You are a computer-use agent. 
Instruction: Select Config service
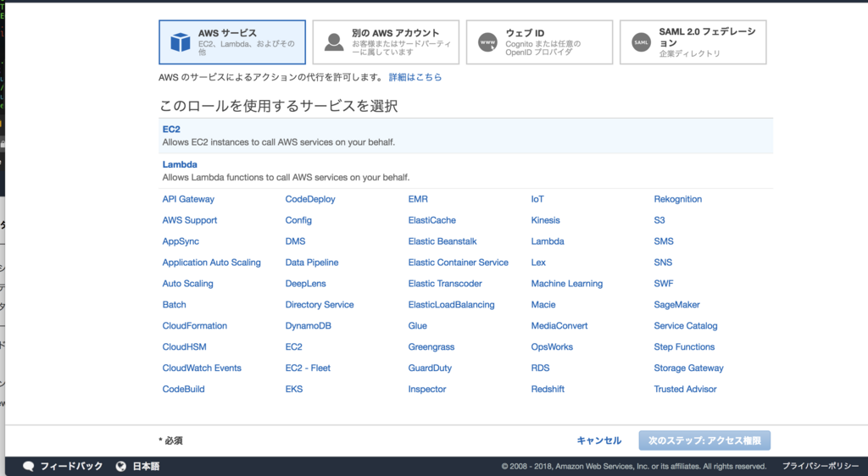coord(298,220)
